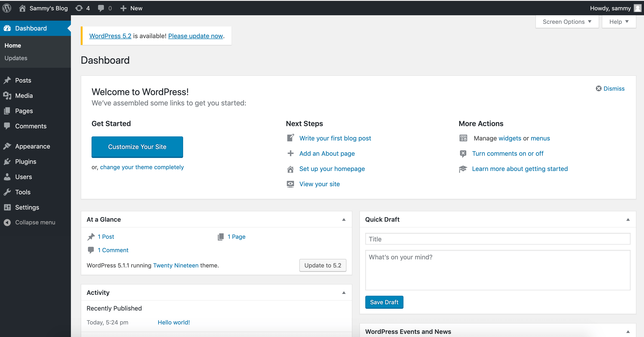Collapse the Activity panel

[x=344, y=293]
